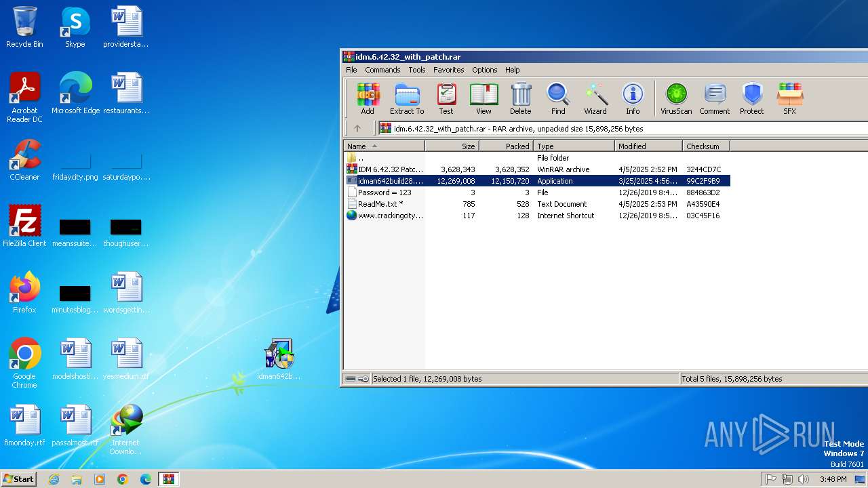
Task: Open the Comment tool
Action: click(x=715, y=99)
